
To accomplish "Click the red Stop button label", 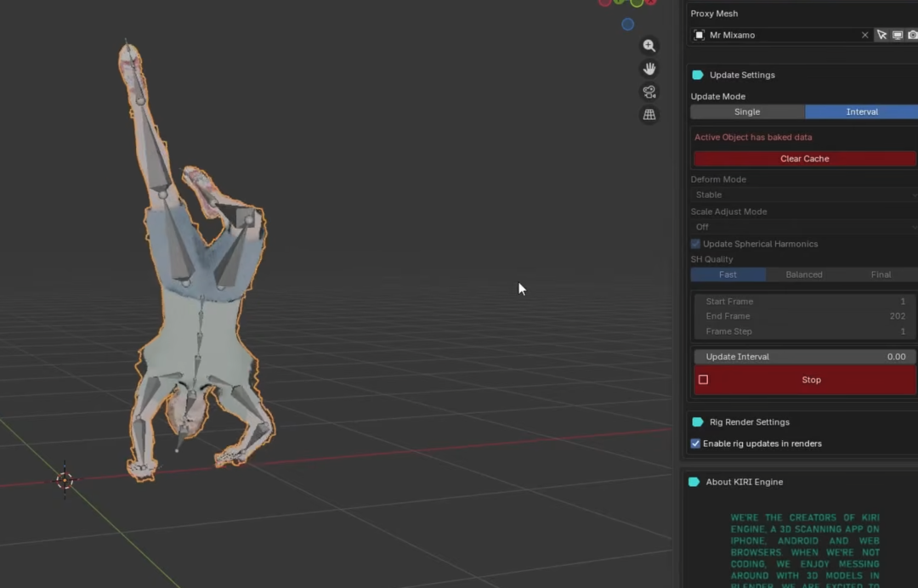I will (811, 380).
